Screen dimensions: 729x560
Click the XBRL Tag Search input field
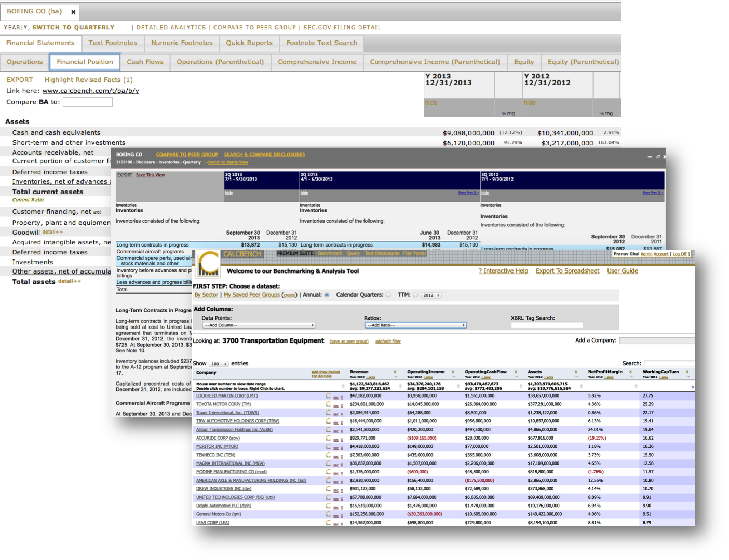(547, 325)
